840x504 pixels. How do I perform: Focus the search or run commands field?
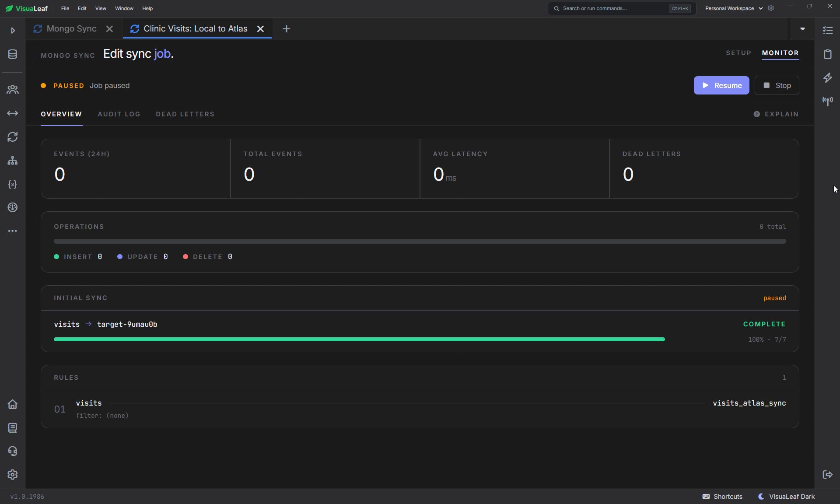[x=622, y=8]
